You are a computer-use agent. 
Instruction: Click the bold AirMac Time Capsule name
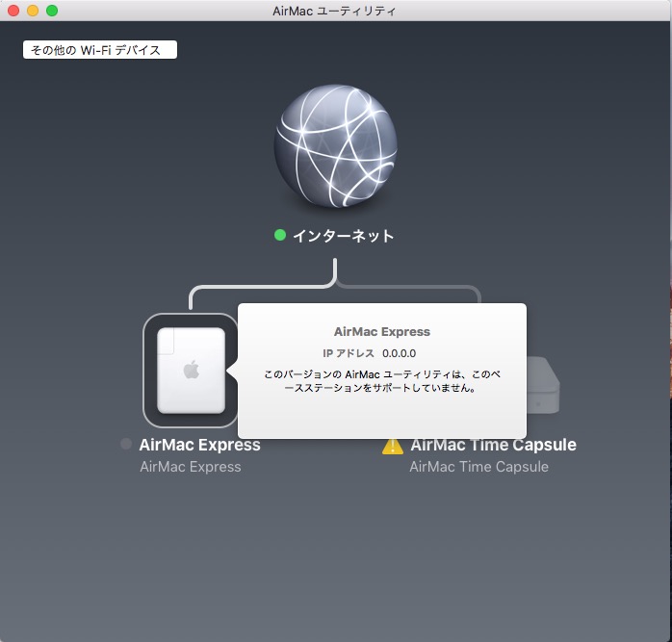coord(493,445)
